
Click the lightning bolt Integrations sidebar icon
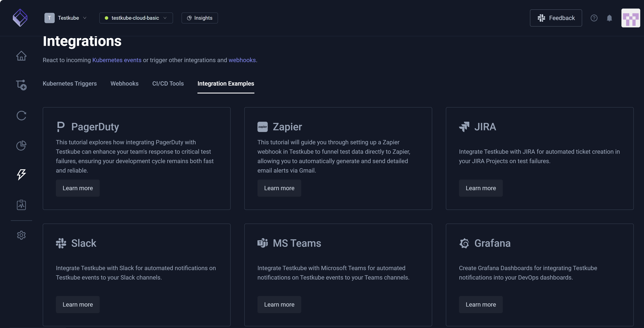pos(21,174)
